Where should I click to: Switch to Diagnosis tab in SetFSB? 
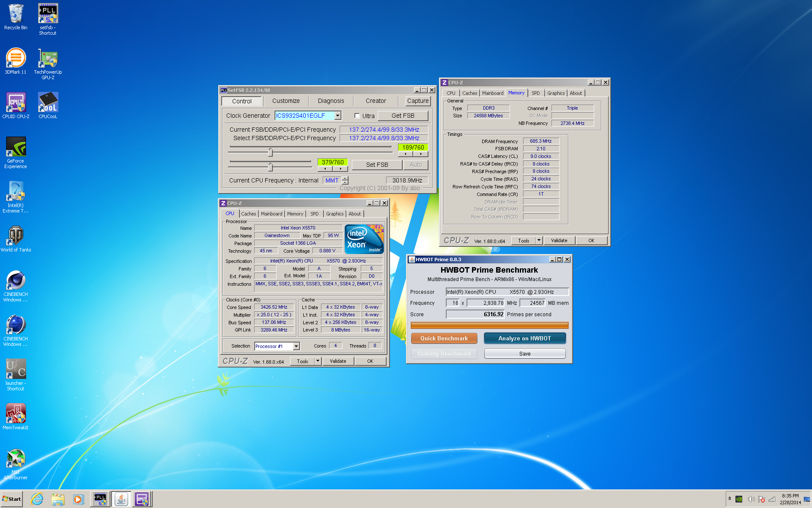331,101
